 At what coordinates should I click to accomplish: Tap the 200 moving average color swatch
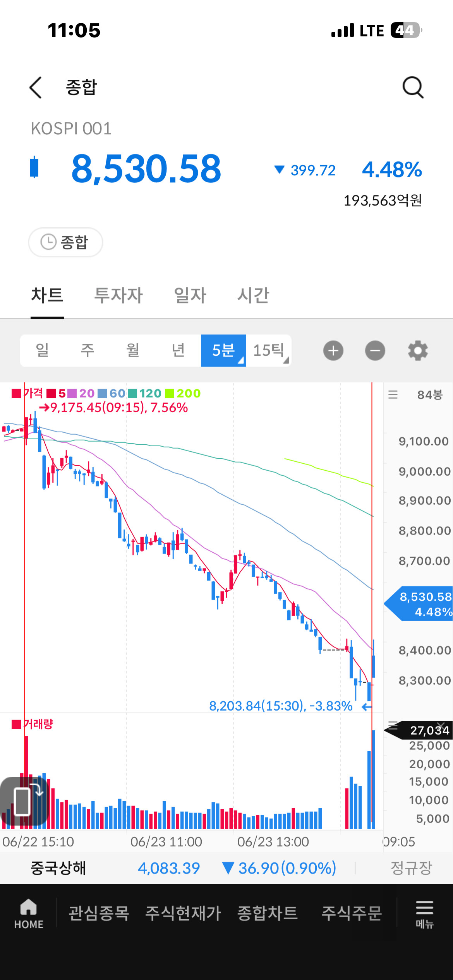(169, 394)
